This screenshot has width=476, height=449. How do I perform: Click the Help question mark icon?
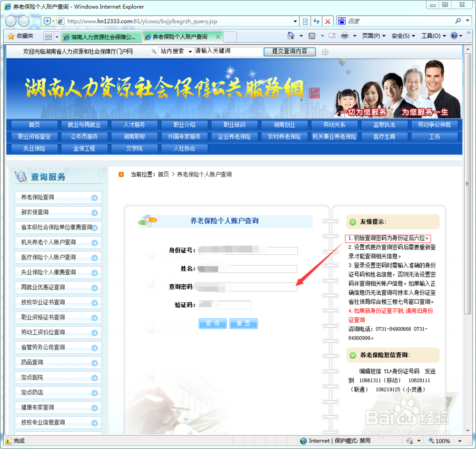coord(455,35)
